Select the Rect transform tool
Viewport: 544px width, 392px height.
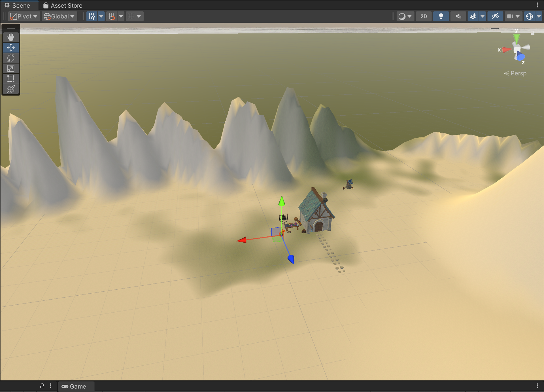(11, 79)
